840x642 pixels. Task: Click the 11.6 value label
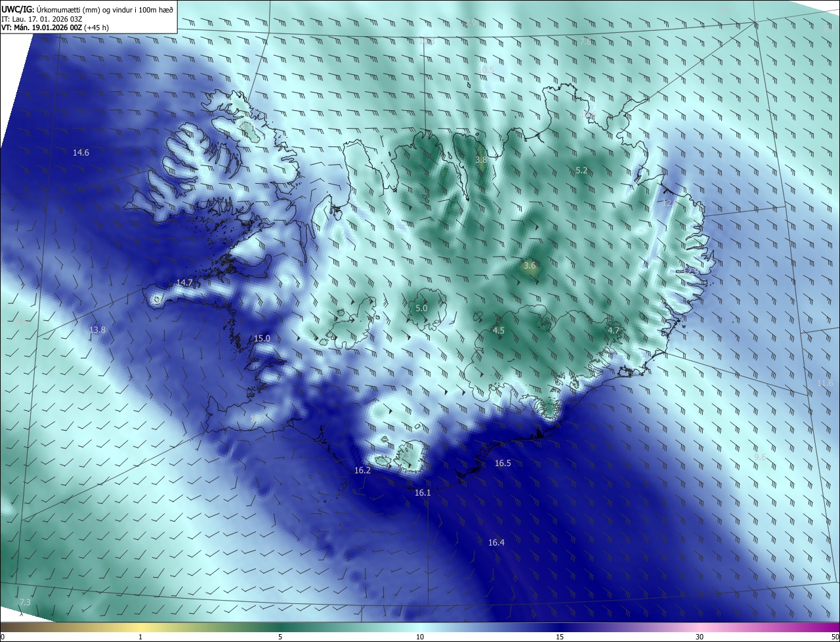(x=825, y=383)
